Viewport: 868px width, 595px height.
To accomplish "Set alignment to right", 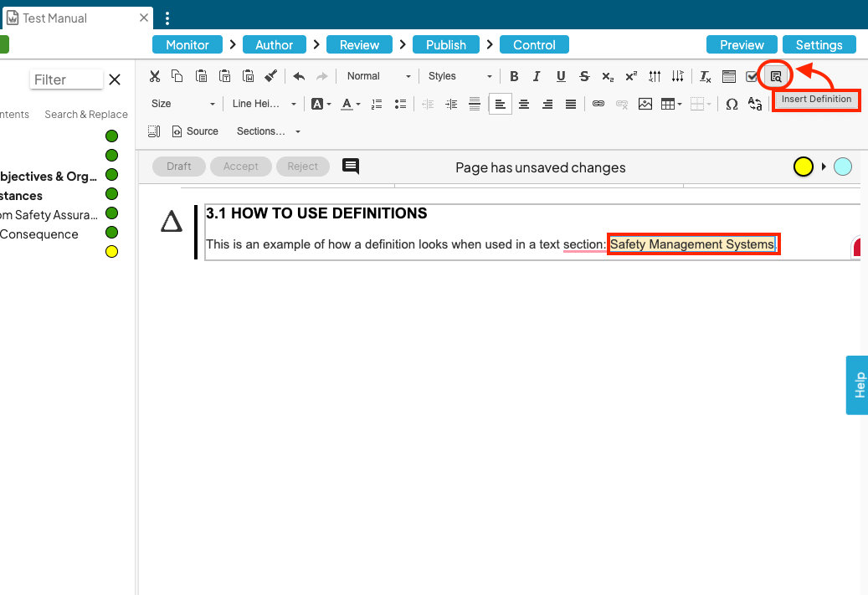I will (x=547, y=104).
